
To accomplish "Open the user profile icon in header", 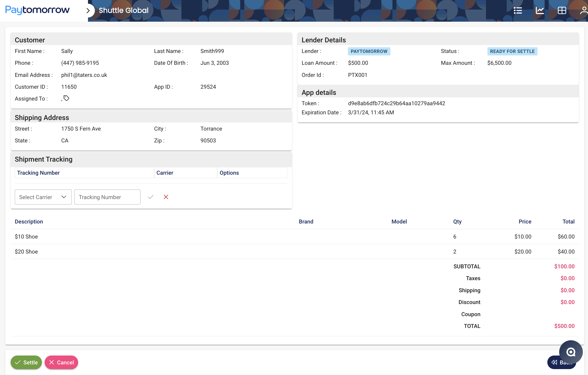I will click(x=584, y=10).
